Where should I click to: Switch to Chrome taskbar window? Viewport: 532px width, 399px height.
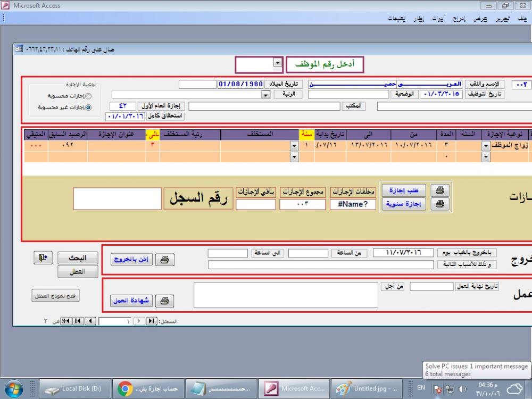148,389
